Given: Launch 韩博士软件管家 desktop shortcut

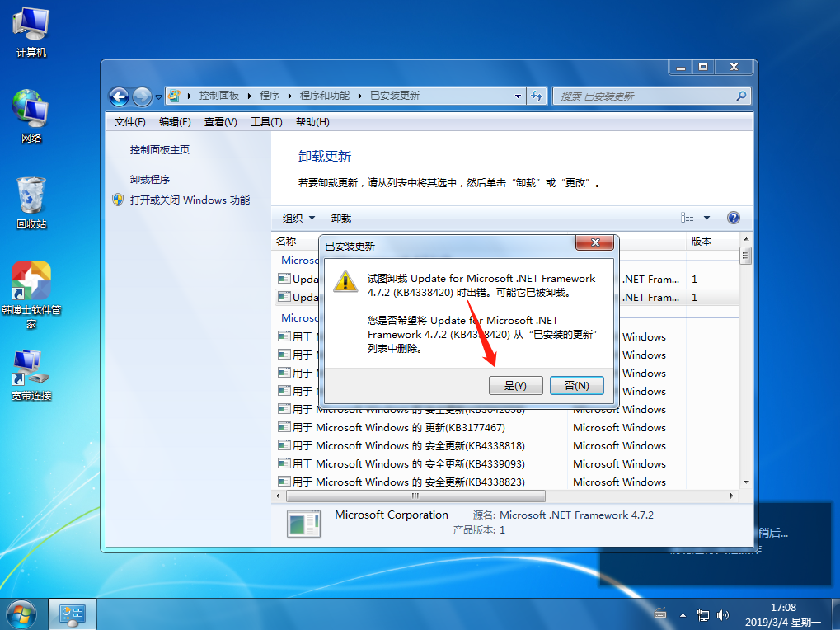Looking at the screenshot, I should [x=31, y=294].
